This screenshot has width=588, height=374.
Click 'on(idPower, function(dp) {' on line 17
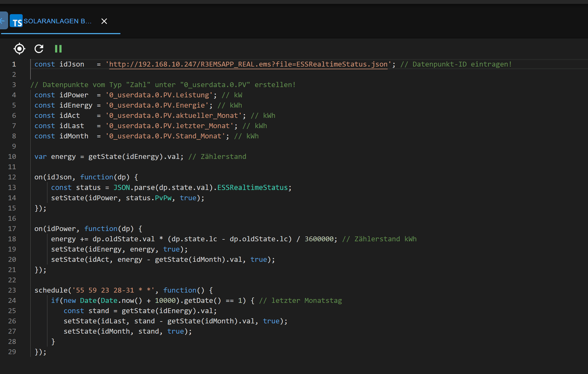[88, 229]
